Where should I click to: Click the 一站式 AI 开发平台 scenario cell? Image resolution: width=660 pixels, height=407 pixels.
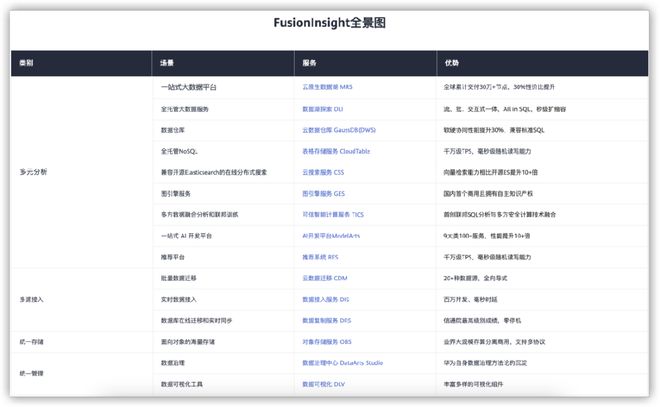click(x=186, y=236)
